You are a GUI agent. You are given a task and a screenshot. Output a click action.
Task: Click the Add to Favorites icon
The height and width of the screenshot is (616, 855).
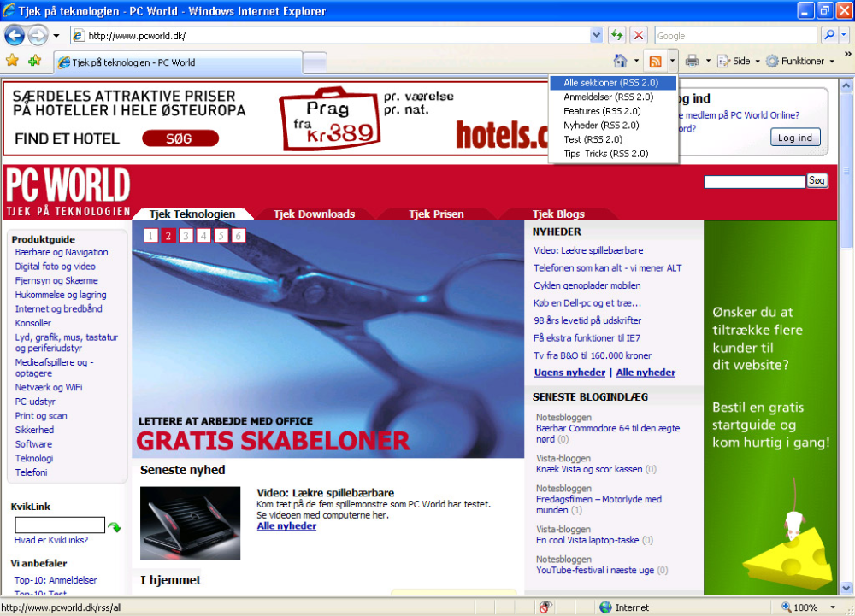click(x=35, y=61)
